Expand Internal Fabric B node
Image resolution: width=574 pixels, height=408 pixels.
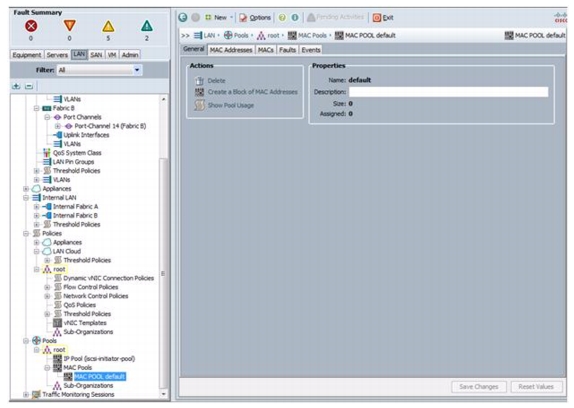pos(36,216)
